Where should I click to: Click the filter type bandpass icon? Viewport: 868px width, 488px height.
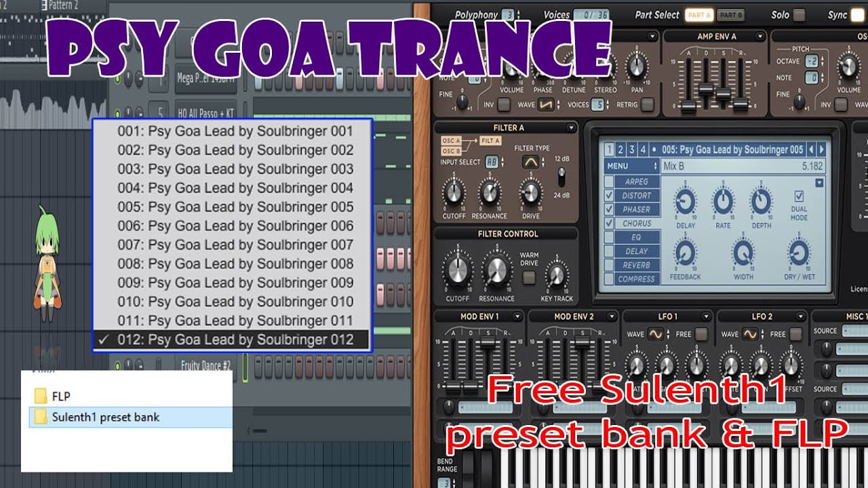(530, 162)
